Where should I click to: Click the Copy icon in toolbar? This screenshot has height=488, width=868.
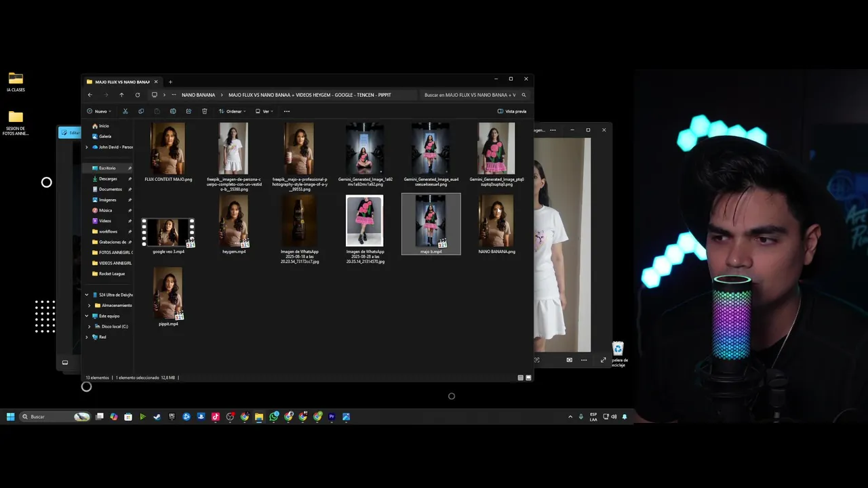141,111
